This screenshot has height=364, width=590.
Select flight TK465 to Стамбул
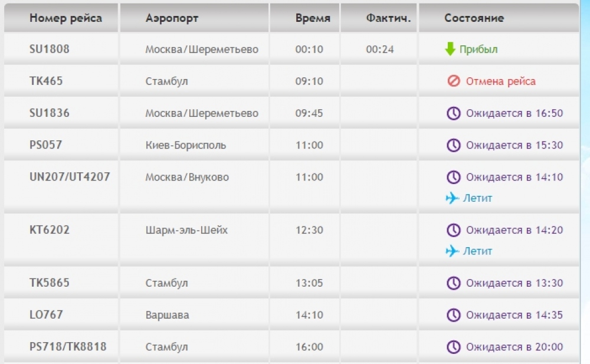coord(46,81)
